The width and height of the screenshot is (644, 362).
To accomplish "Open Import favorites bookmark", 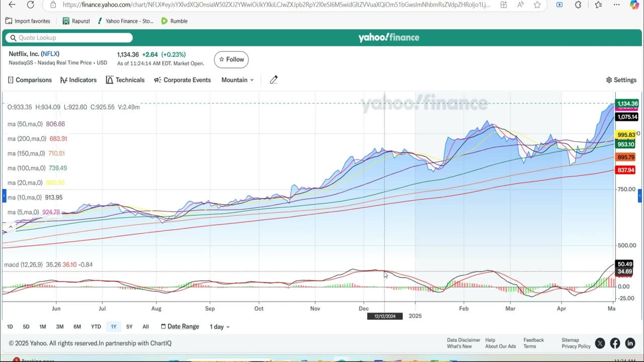I will click(28, 21).
